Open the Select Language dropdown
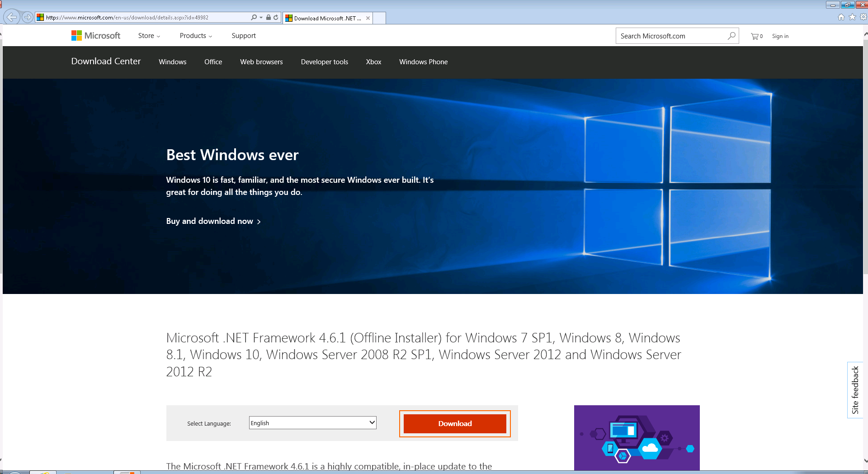Screen dimensions: 868x474 [x=313, y=423]
